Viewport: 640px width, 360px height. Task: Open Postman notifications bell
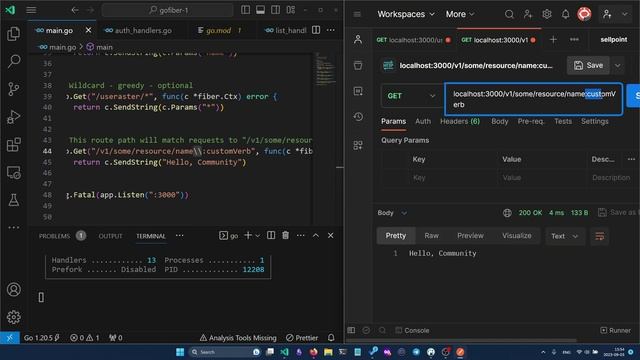tap(565, 14)
